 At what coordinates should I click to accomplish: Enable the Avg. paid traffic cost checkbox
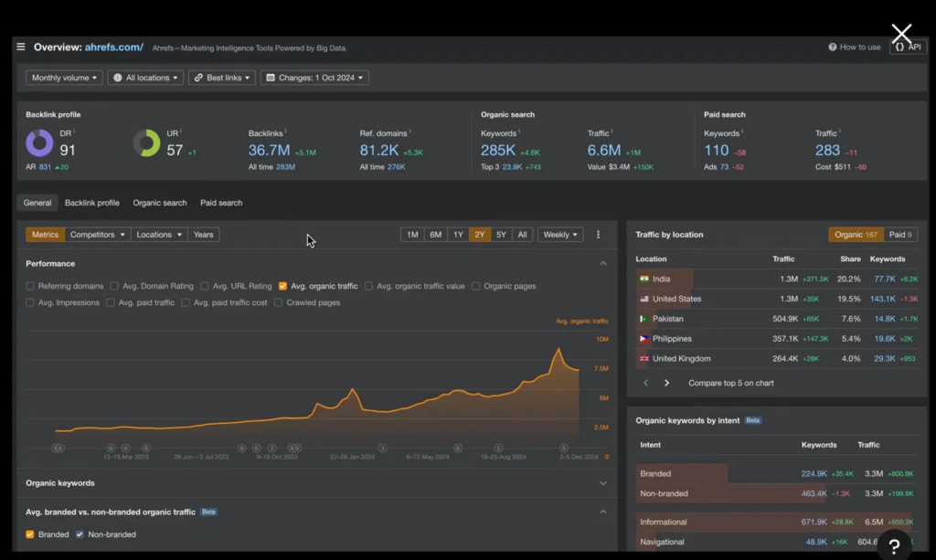click(185, 302)
